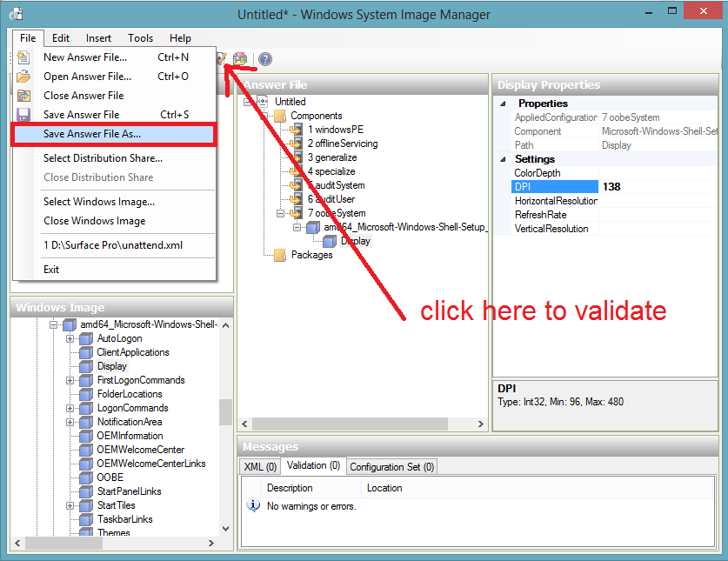The width and height of the screenshot is (728, 561).
Task: Collapse the 7 oobeSystem node
Action: [x=280, y=213]
